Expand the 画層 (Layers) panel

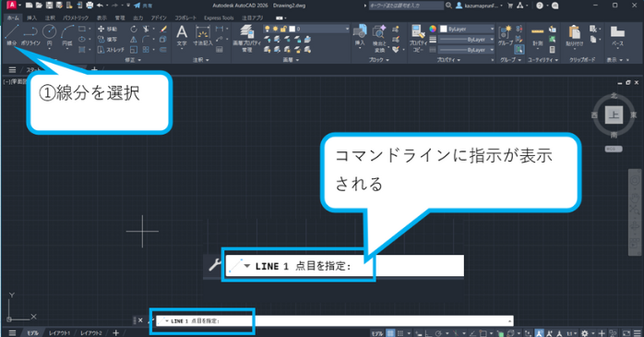point(291,60)
